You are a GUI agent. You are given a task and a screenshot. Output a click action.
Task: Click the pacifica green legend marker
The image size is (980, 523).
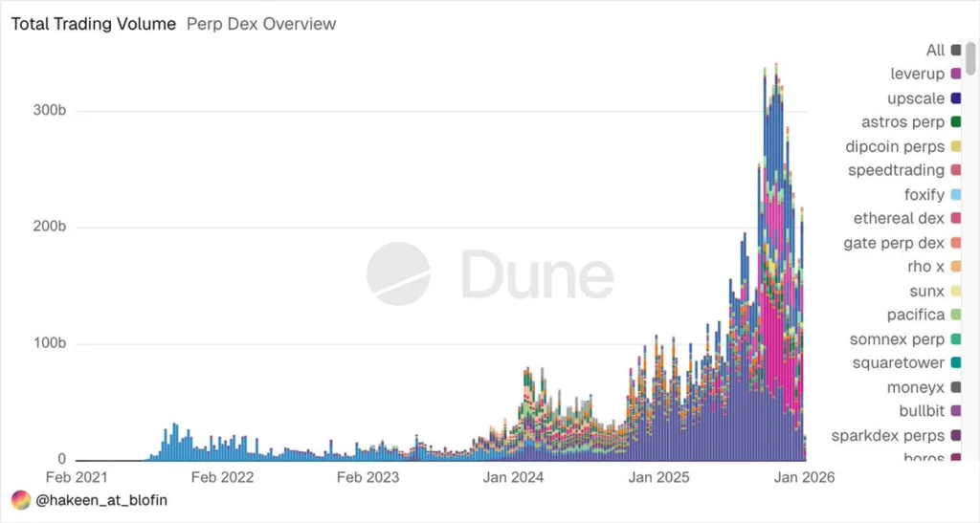pos(955,315)
